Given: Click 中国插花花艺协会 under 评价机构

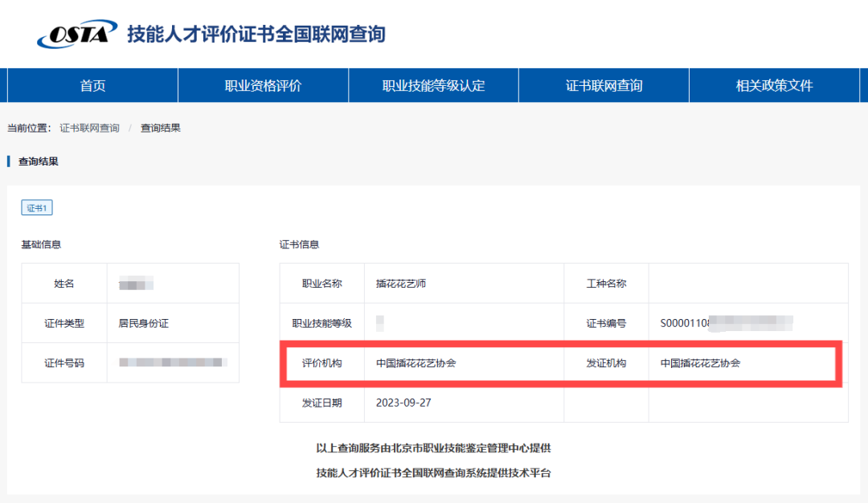Looking at the screenshot, I should pyautogui.click(x=416, y=363).
